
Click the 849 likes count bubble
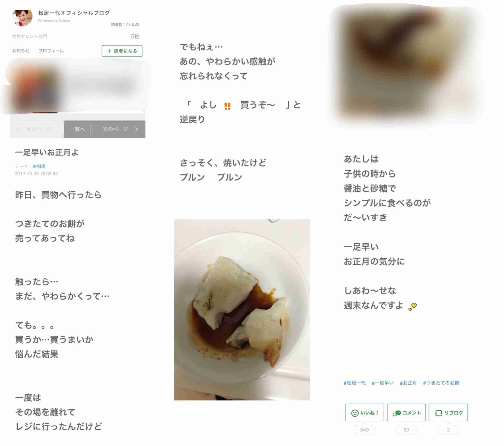click(364, 430)
